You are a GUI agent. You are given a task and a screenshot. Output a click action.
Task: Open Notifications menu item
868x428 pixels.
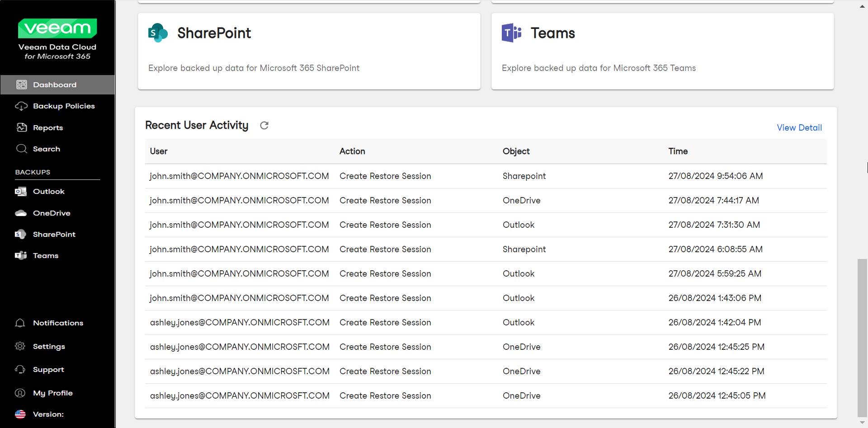pyautogui.click(x=57, y=323)
